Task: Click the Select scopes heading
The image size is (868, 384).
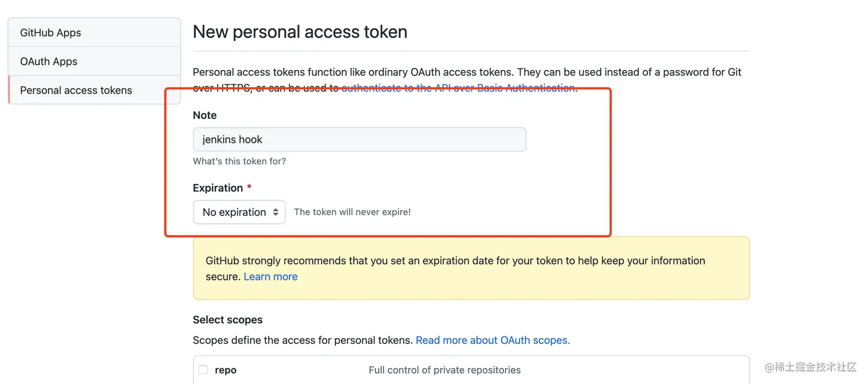Action: click(x=228, y=320)
